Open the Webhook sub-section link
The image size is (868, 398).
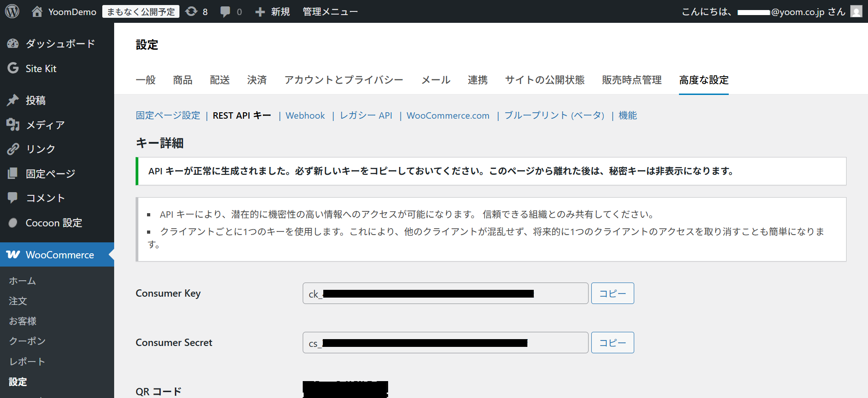(305, 115)
